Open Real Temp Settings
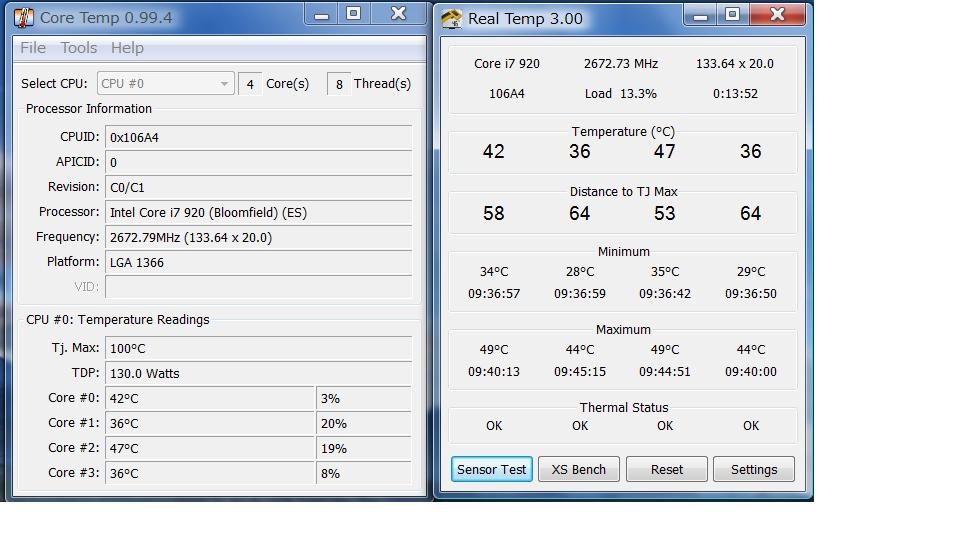Screen dimensions: 960x540 pyautogui.click(x=754, y=470)
